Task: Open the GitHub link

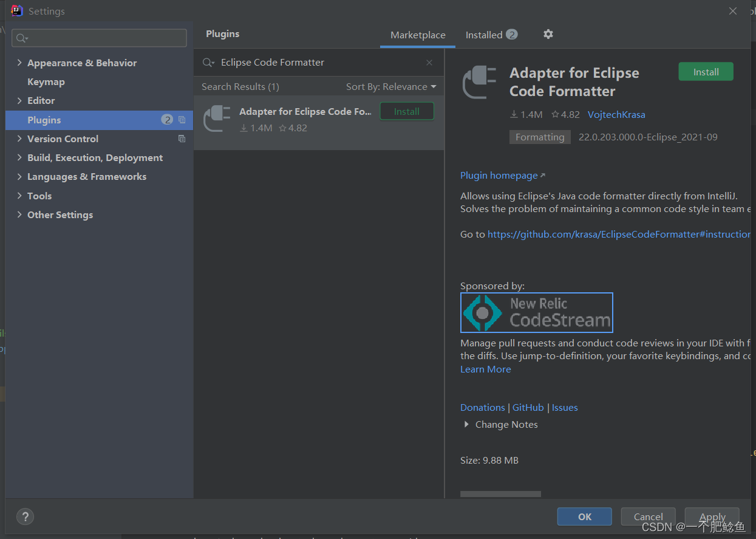Action: pos(528,407)
